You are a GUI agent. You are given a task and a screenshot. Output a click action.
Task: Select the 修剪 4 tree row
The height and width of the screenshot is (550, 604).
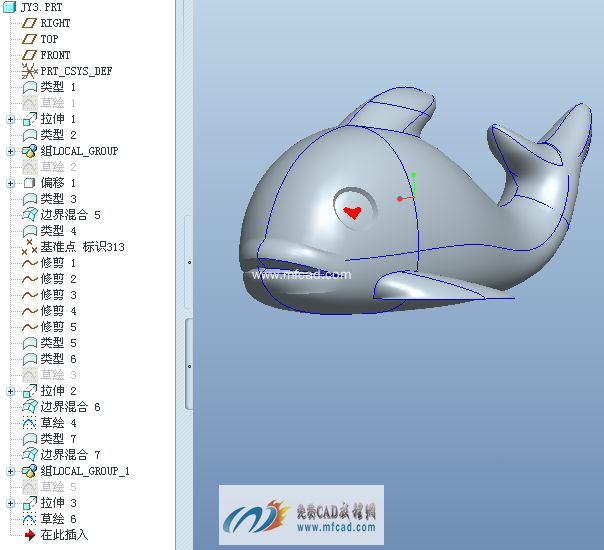(49, 311)
